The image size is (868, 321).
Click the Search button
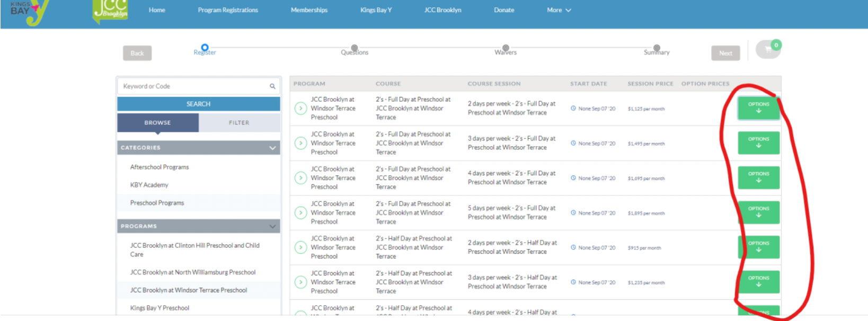point(199,104)
